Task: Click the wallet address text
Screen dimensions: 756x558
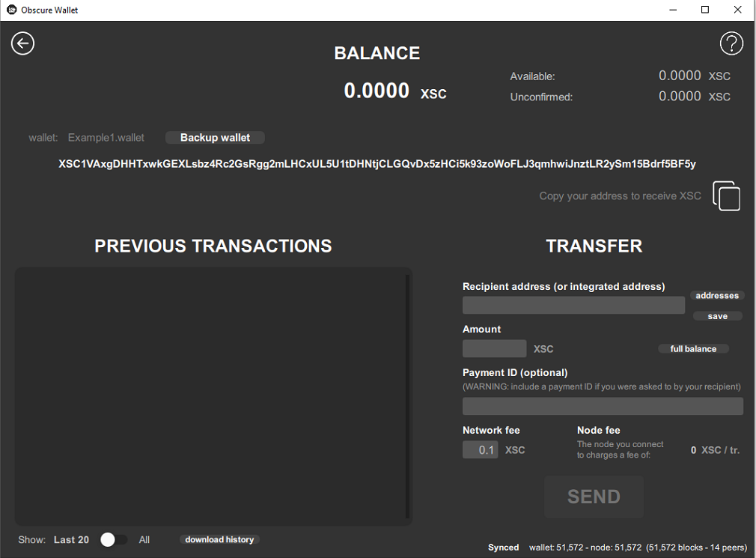Action: [x=377, y=163]
